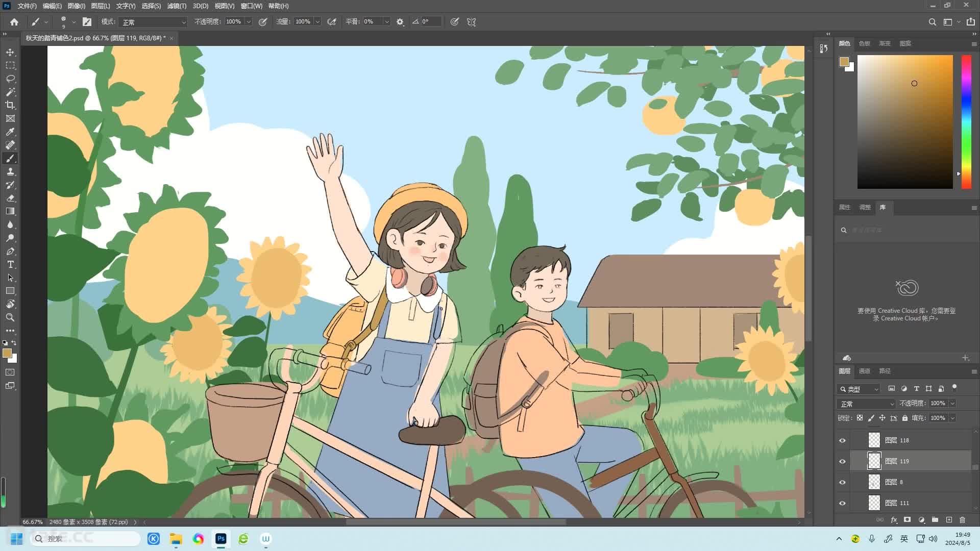The image size is (980, 551).
Task: Select the Clone Stamp tool
Action: coord(10,171)
